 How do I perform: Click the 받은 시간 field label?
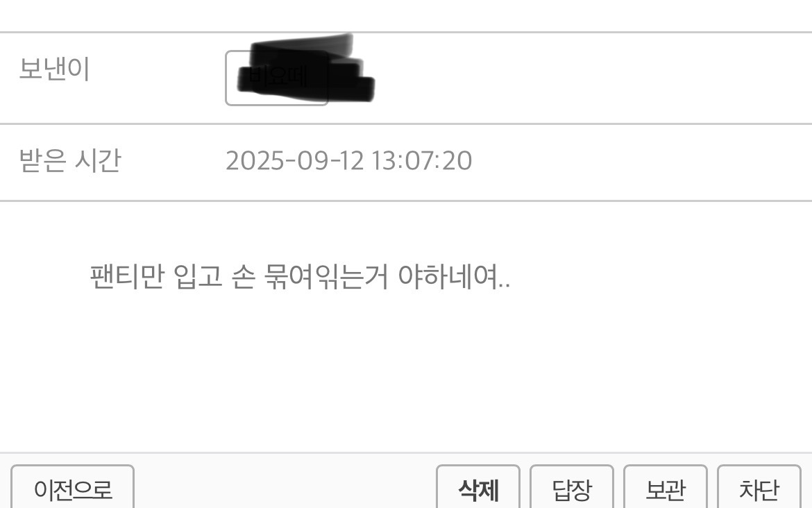70,160
